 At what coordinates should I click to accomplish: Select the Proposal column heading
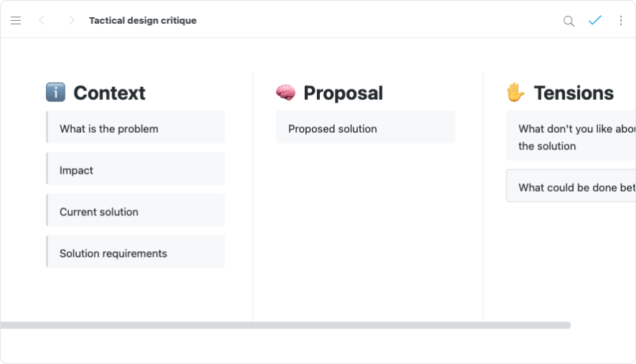point(343,93)
